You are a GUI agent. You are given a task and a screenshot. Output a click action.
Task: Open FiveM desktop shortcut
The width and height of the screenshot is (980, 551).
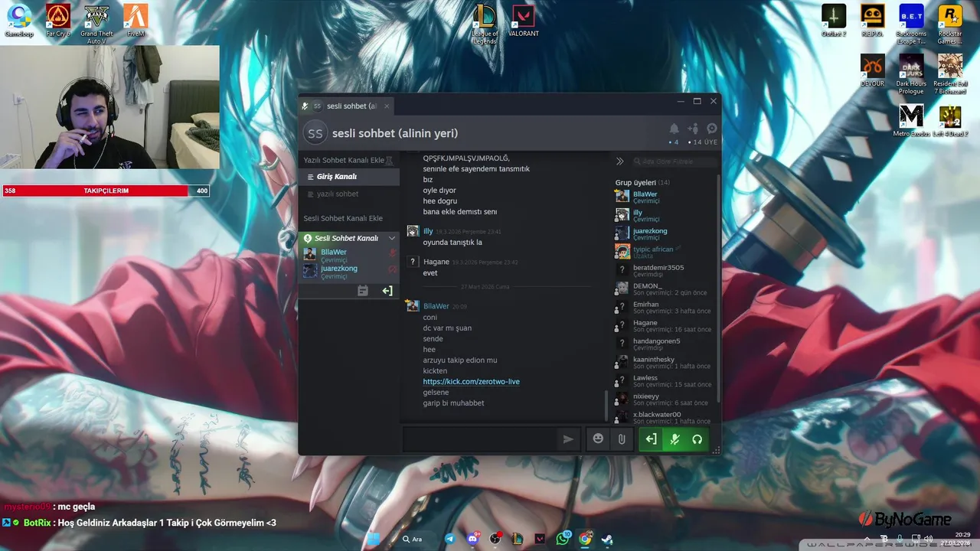click(136, 21)
